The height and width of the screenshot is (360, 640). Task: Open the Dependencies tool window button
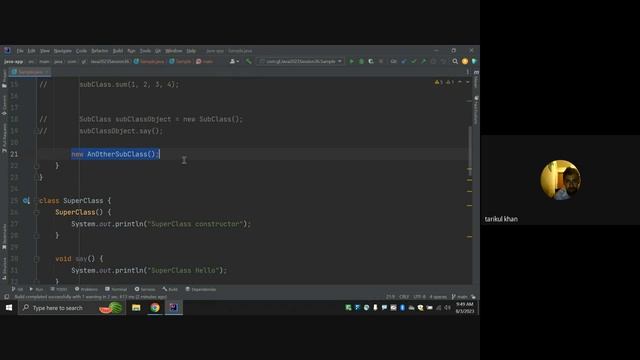click(200, 289)
